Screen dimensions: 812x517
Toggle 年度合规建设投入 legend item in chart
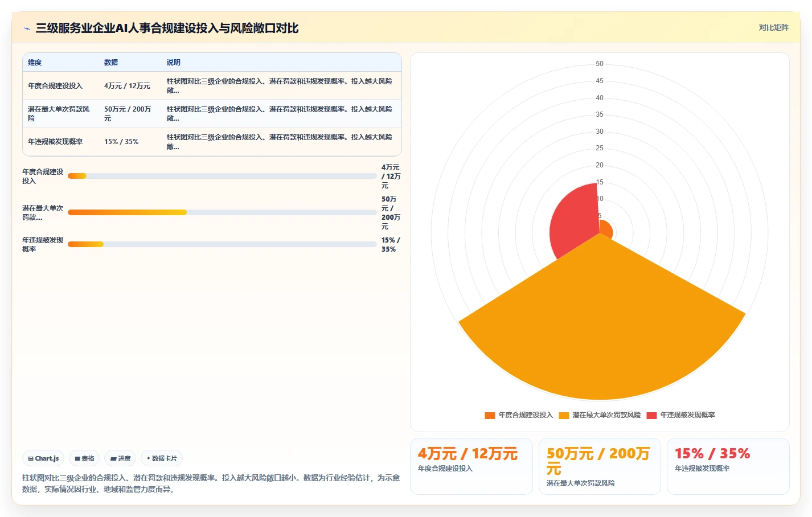pos(519,415)
